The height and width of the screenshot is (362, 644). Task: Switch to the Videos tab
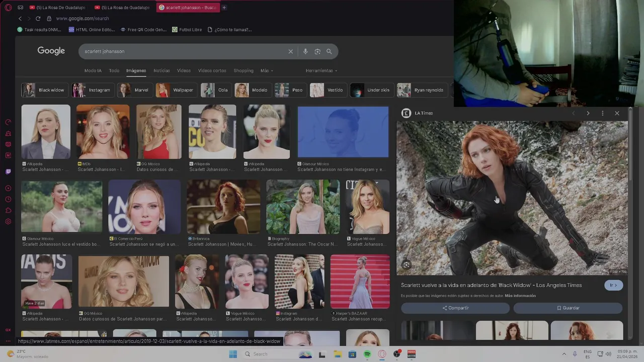coord(184,70)
